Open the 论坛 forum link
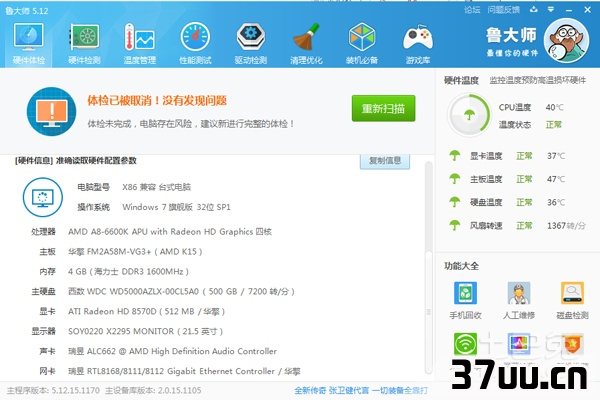600x400 pixels. pos(472,10)
